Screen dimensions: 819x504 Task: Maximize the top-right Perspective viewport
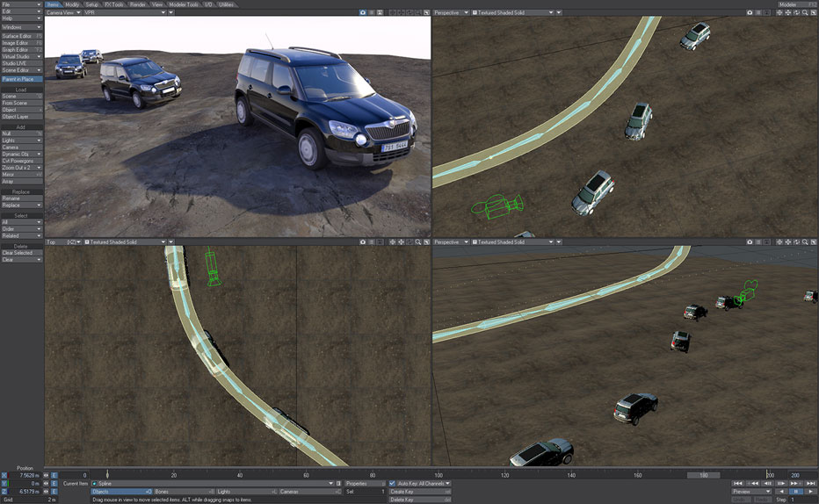[x=813, y=12]
